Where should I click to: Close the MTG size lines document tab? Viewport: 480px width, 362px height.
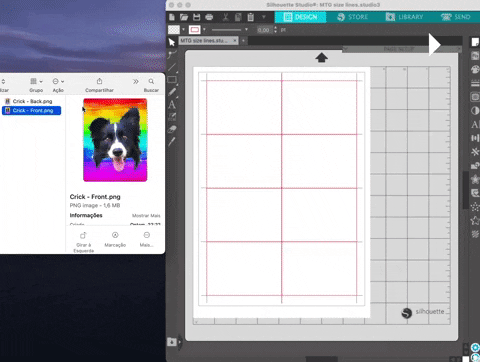pyautogui.click(x=235, y=41)
